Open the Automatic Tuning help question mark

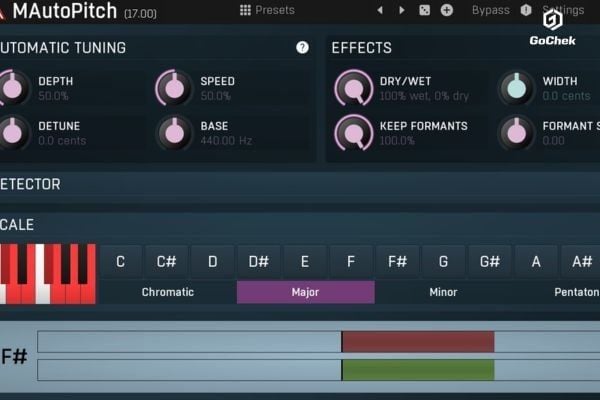(302, 47)
